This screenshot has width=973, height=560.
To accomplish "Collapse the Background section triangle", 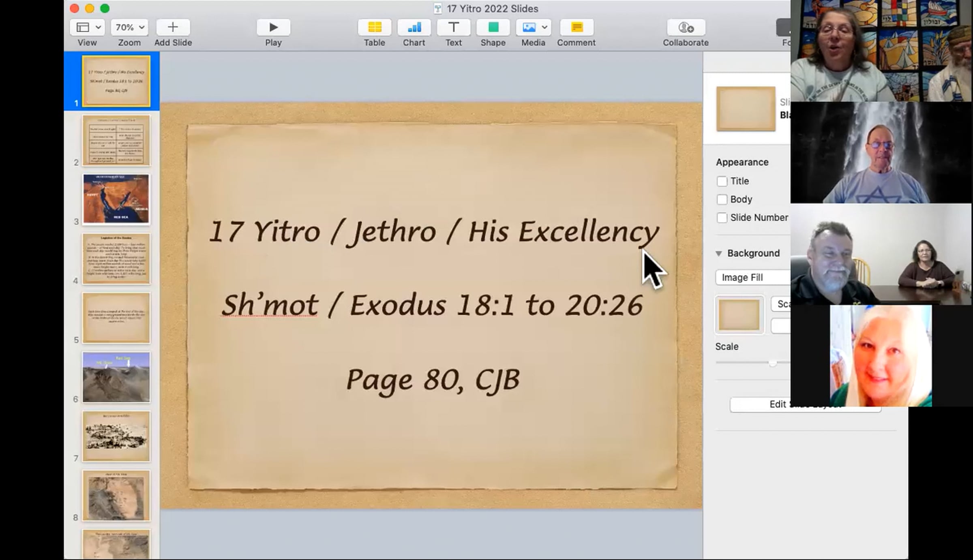I will coord(718,254).
